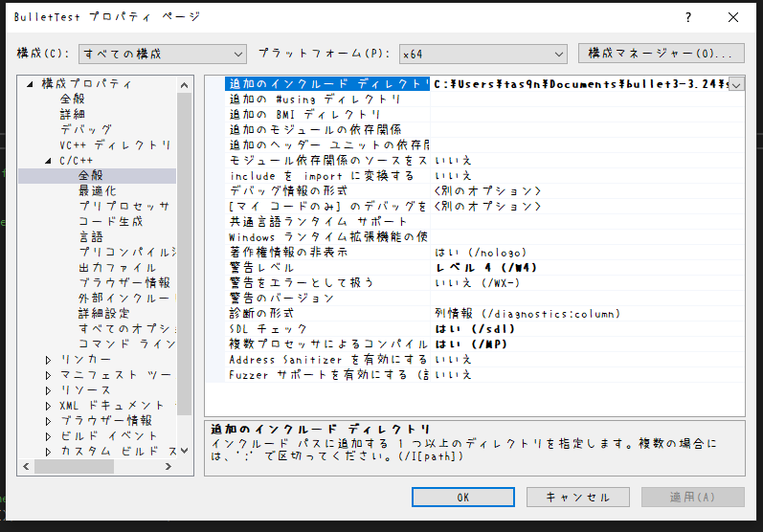This screenshot has height=532, width=763.
Task: Expand the リンカー tree node
Action: tap(48, 360)
